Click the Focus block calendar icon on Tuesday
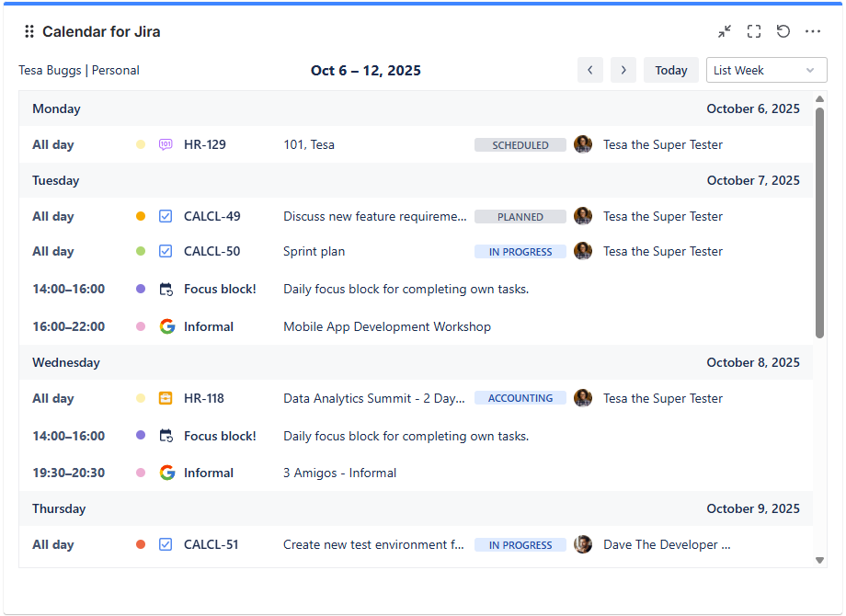Viewport: 846px width, 616px height. pos(166,289)
